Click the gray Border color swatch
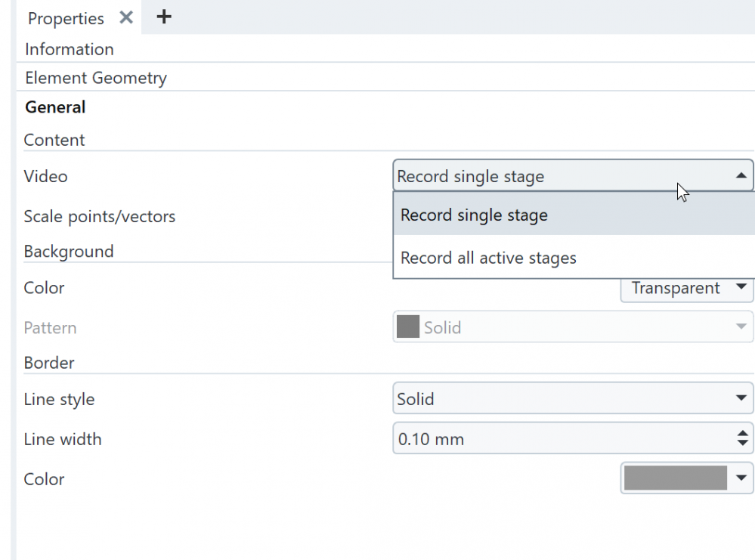This screenshot has height=560, width=755. (675, 478)
